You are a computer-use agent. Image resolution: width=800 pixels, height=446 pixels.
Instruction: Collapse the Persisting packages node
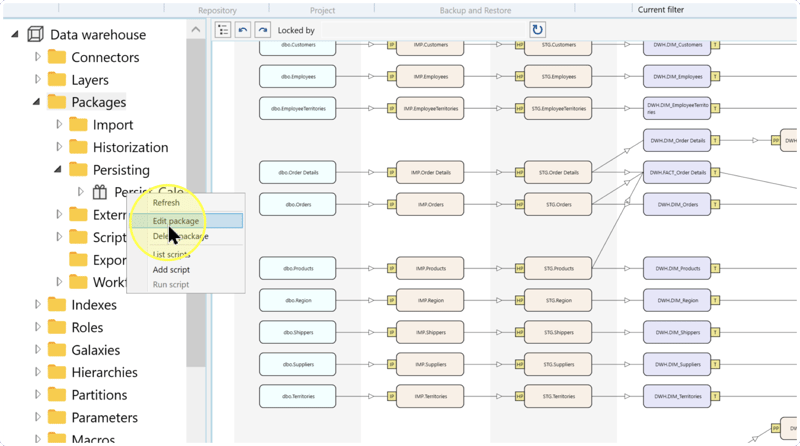[58, 169]
